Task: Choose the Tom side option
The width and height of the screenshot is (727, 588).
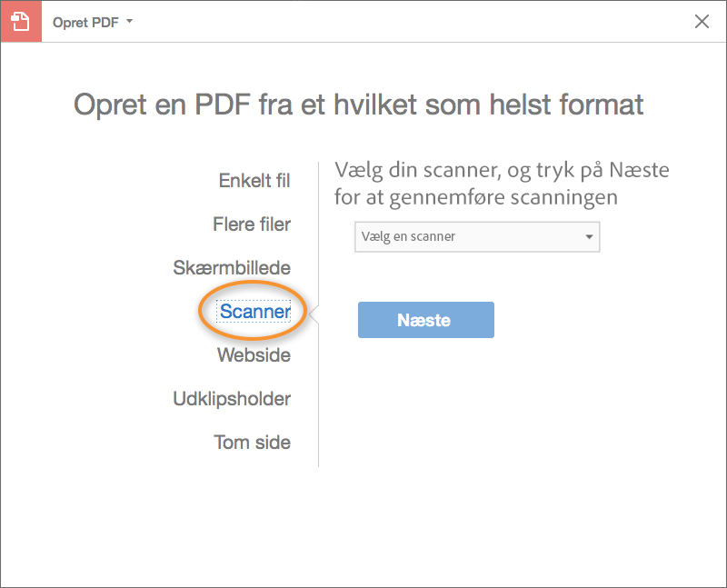Action: [253, 443]
